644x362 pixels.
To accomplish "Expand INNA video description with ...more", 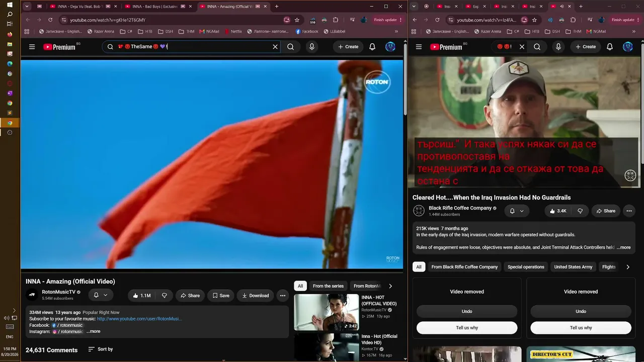I will [x=93, y=331].
